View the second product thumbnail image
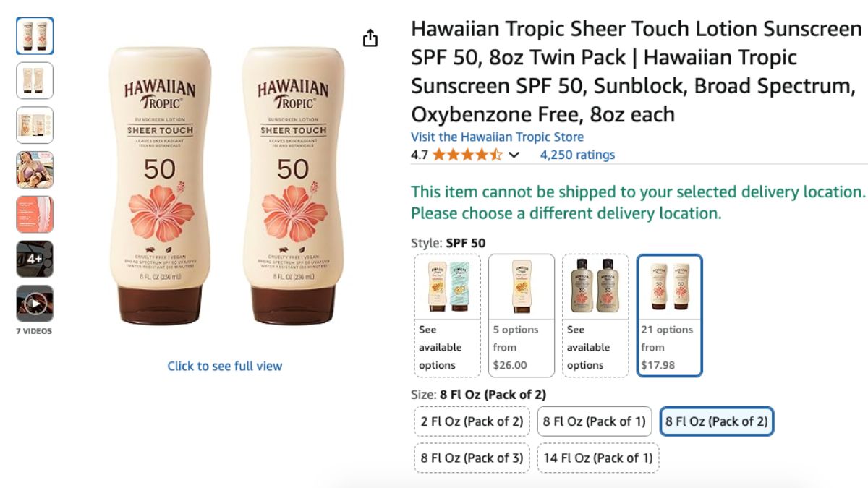Image resolution: width=868 pixels, height=488 pixels. click(x=35, y=80)
